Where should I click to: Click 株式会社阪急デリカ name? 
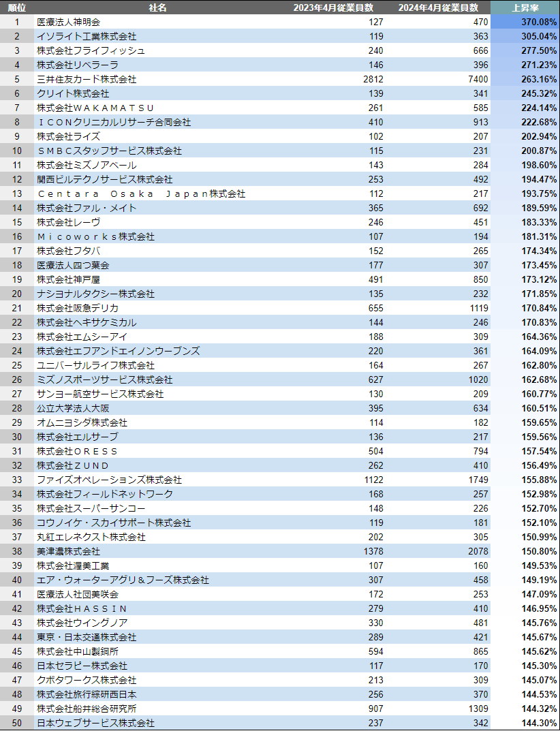[x=78, y=308]
